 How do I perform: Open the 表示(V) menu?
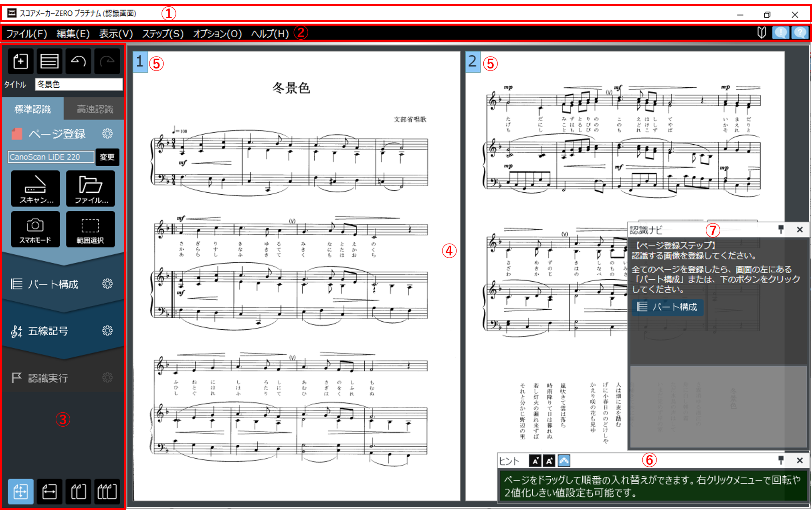click(x=116, y=34)
